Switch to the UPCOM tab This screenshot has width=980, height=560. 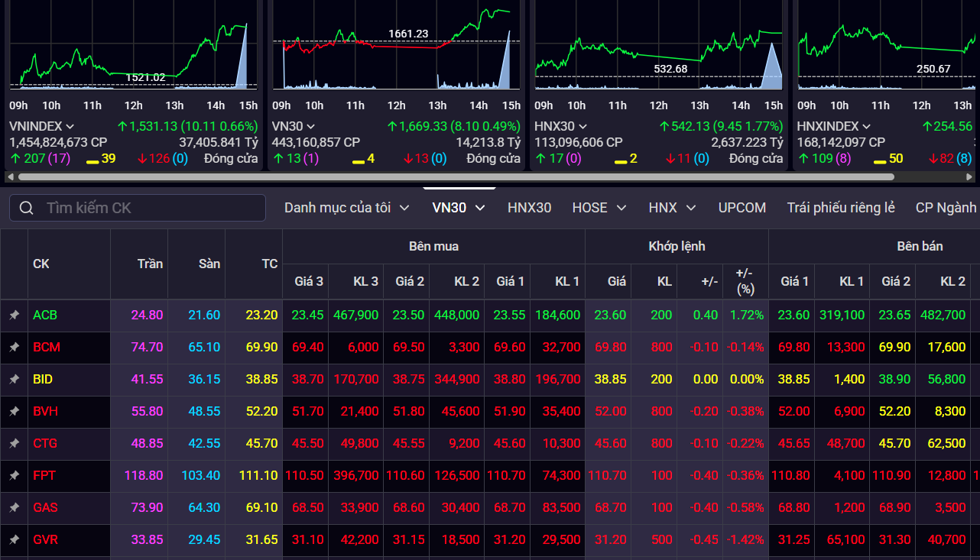742,207
